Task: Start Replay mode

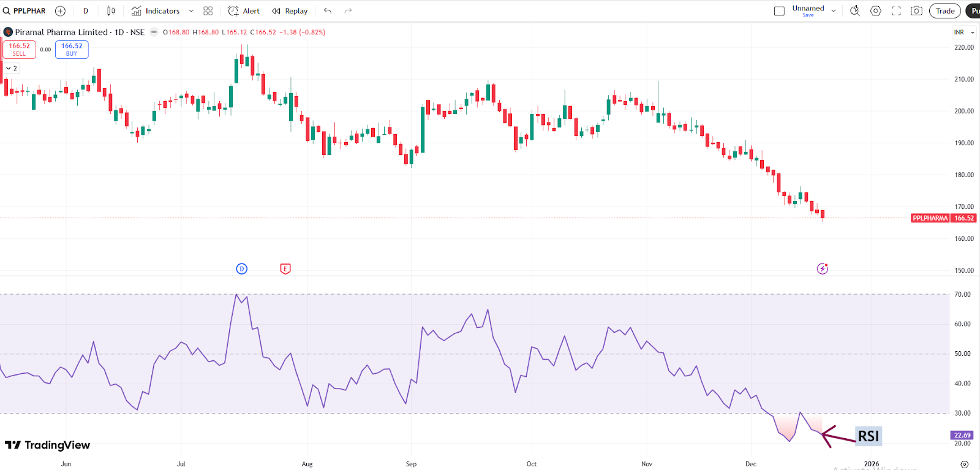Action: coord(290,11)
